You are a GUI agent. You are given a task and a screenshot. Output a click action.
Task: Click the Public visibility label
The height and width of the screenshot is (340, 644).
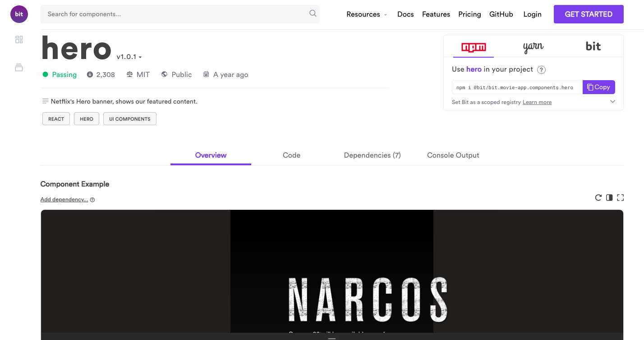point(182,74)
